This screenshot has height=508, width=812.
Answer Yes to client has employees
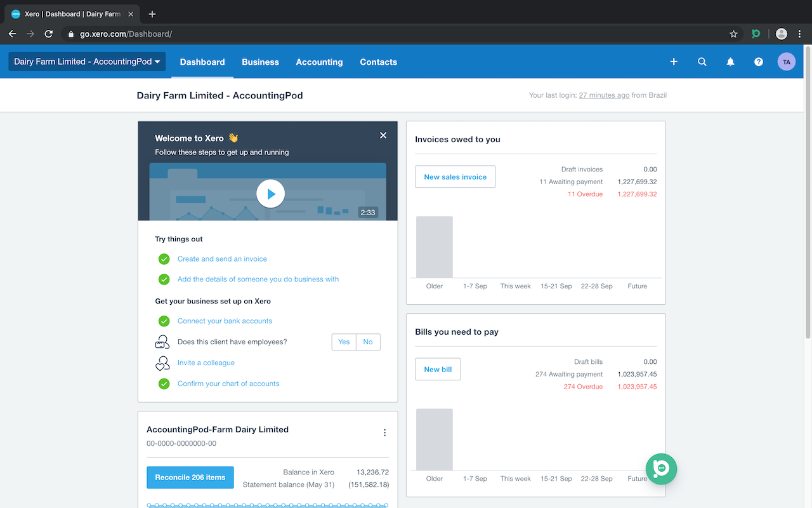pos(344,342)
